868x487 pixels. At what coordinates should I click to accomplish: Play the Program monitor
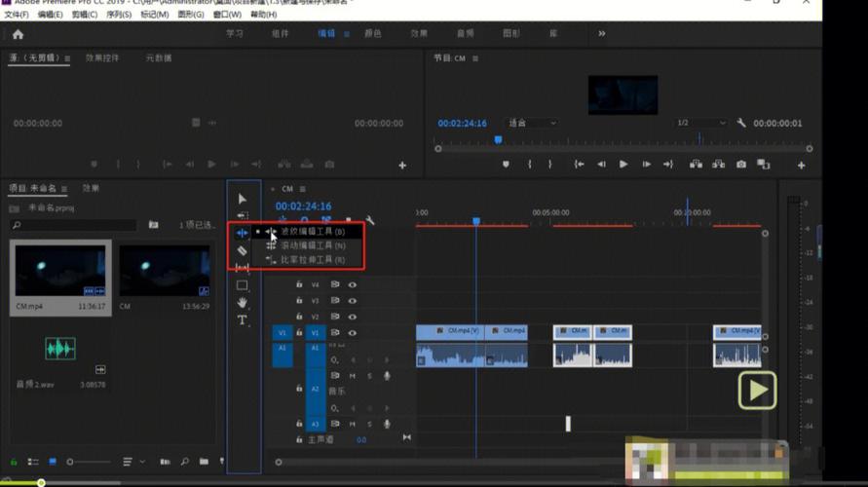(623, 165)
